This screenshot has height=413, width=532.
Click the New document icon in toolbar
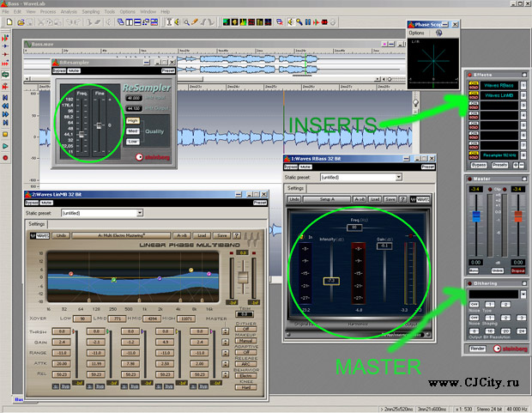(9, 22)
